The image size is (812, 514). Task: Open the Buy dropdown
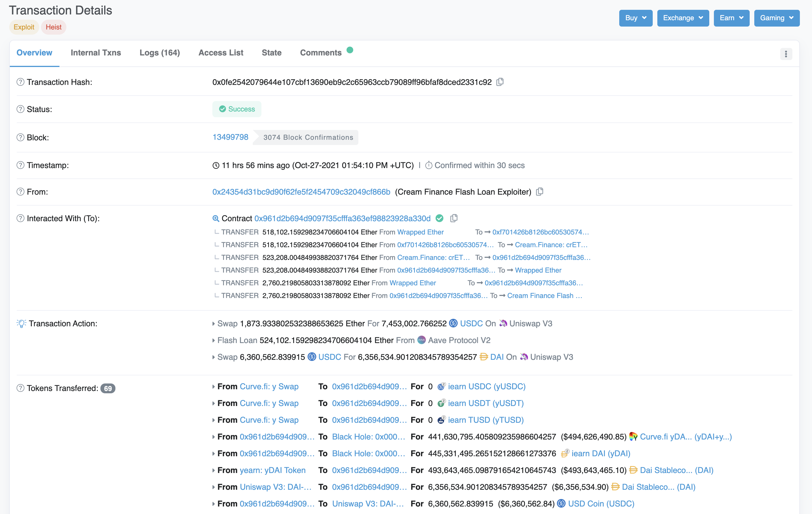point(636,18)
